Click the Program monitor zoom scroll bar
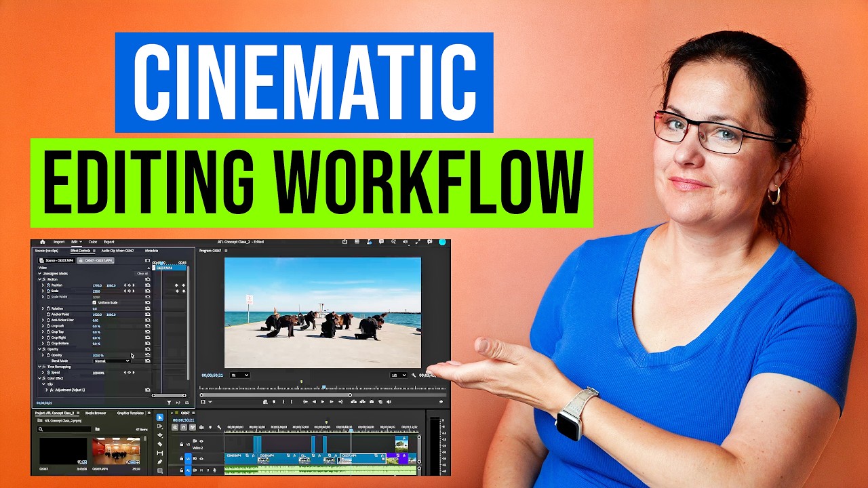Image resolution: width=868 pixels, height=488 pixels. [x=276, y=395]
